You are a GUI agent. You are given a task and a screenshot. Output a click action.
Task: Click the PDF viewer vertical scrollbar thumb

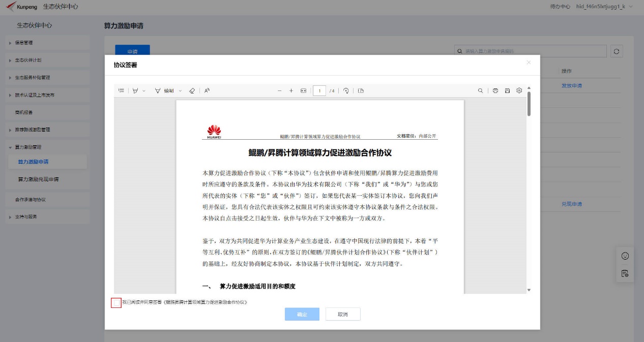[x=529, y=104]
